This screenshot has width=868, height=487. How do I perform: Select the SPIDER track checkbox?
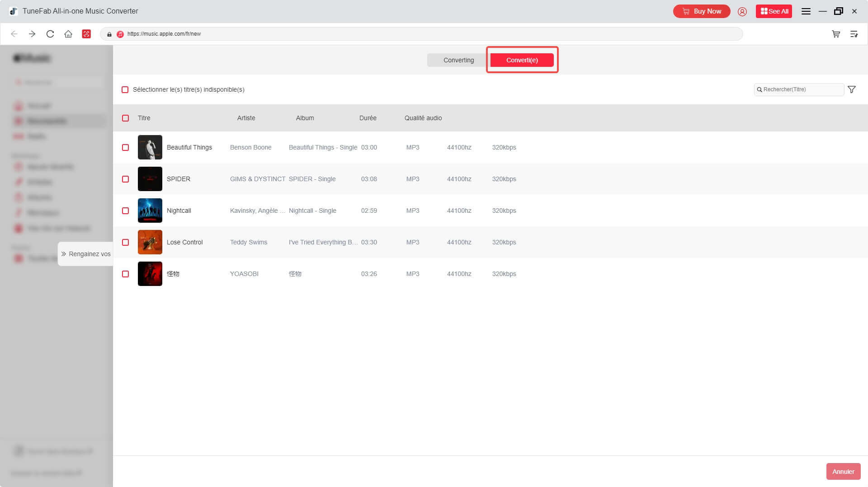click(x=126, y=179)
